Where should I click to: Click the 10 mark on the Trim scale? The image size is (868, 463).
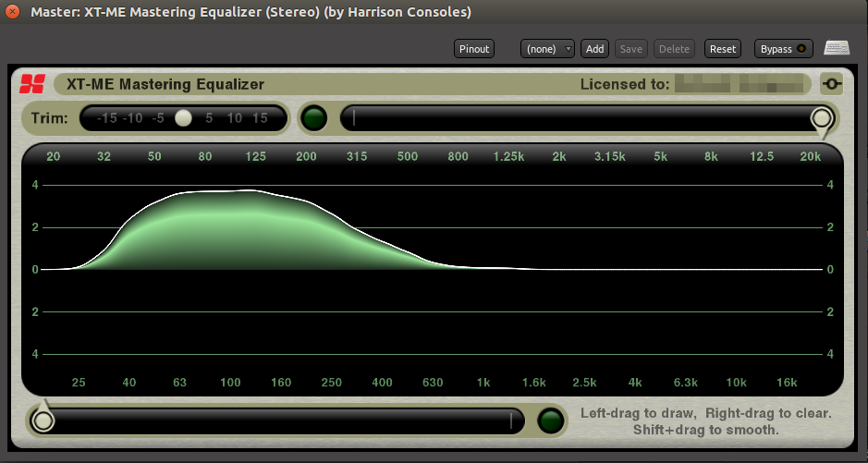click(x=235, y=117)
